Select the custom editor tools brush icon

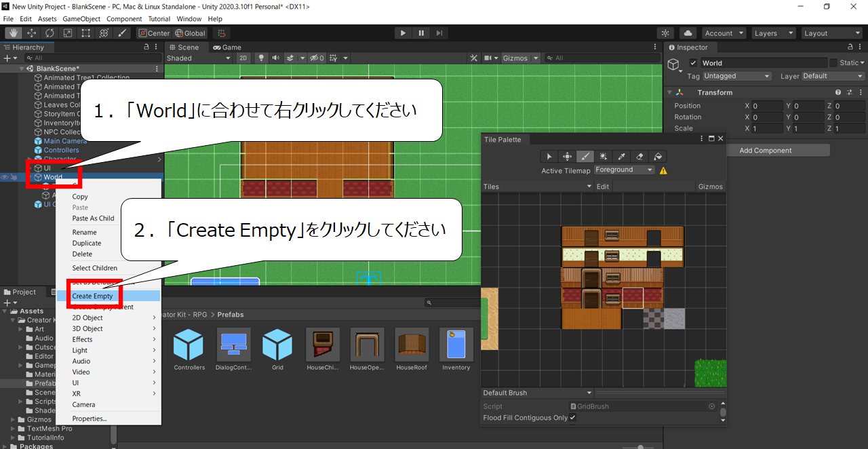point(123,33)
